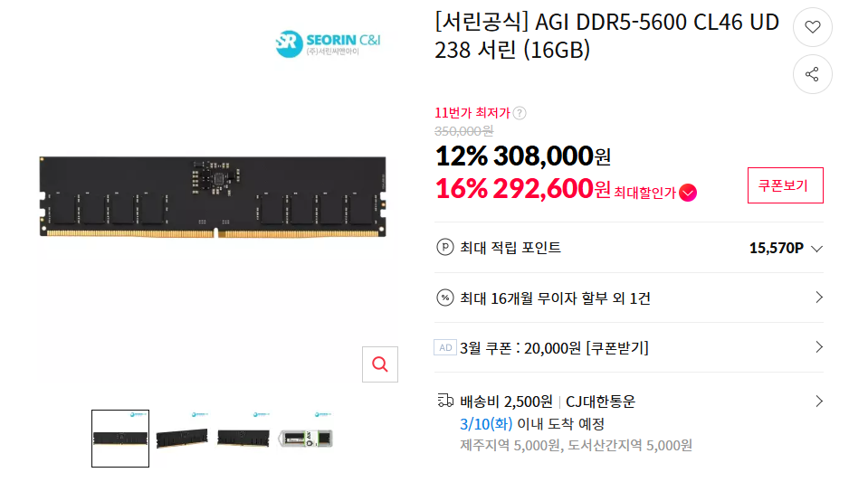Viewport: 868px width, 482px height.
Task: Select the fourth packaged RAM thumbnail
Action: [x=305, y=439]
